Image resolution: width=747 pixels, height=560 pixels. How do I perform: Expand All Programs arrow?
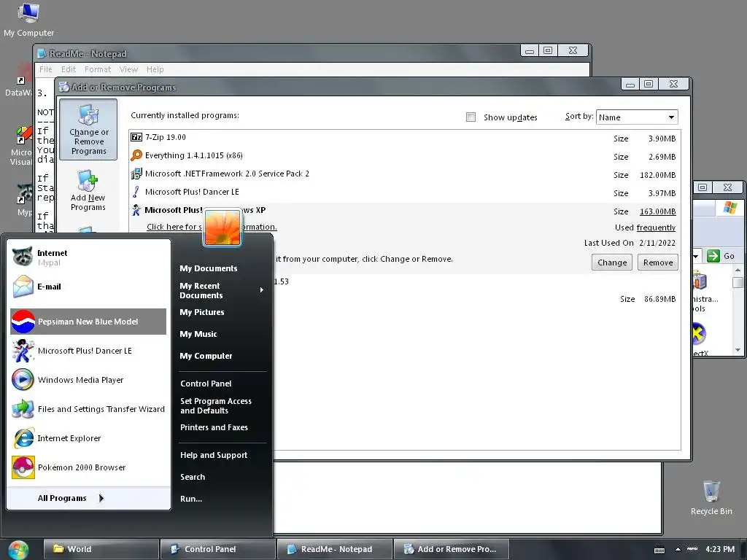pos(101,498)
